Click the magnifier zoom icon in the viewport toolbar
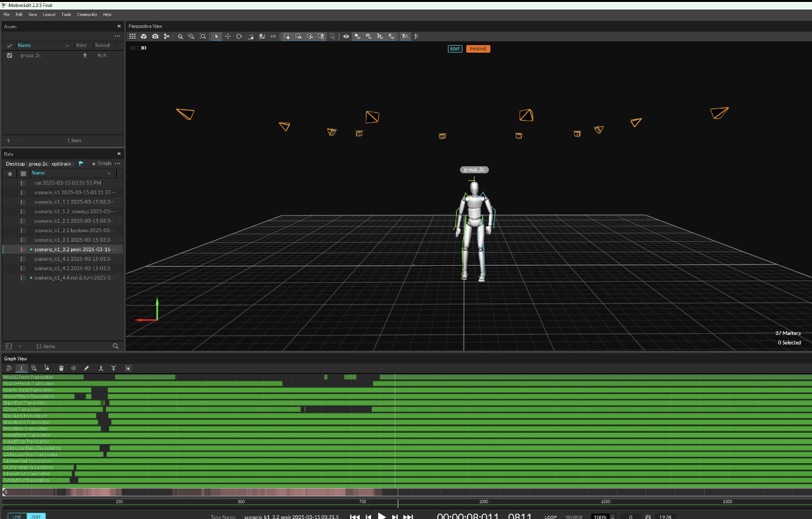Viewport: 812px width, 519px height. (181, 36)
